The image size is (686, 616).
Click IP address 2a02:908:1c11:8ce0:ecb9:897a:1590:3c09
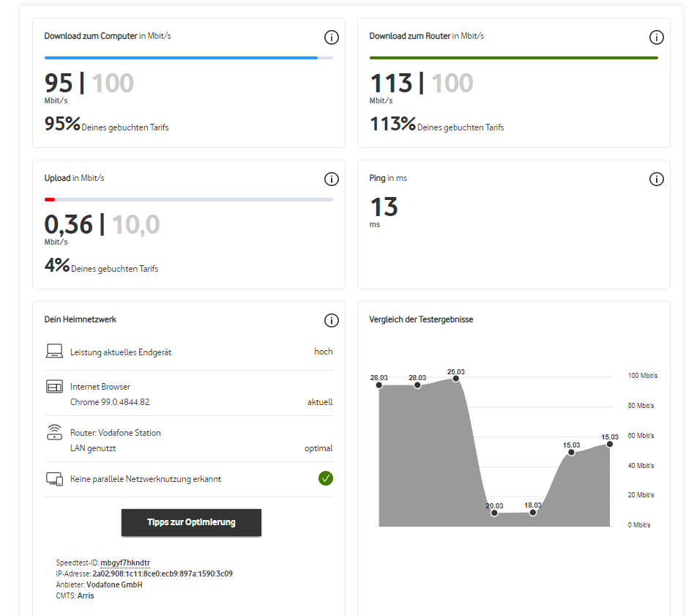pos(163,574)
